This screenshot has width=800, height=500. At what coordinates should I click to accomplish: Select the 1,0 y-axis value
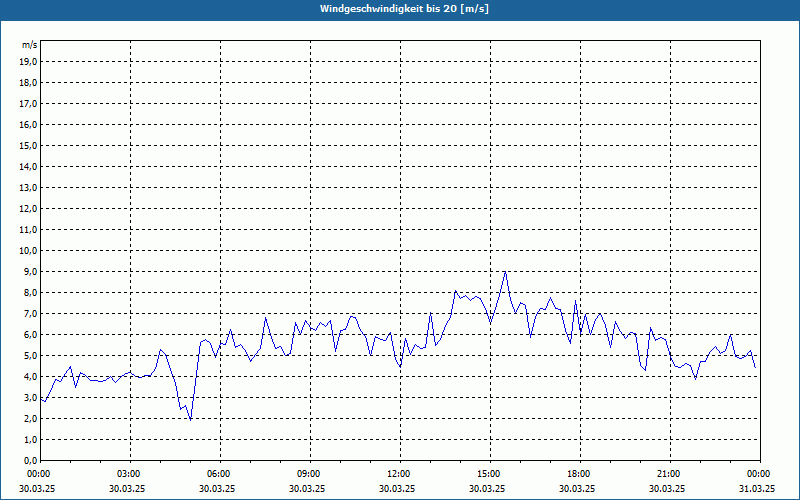(30, 439)
